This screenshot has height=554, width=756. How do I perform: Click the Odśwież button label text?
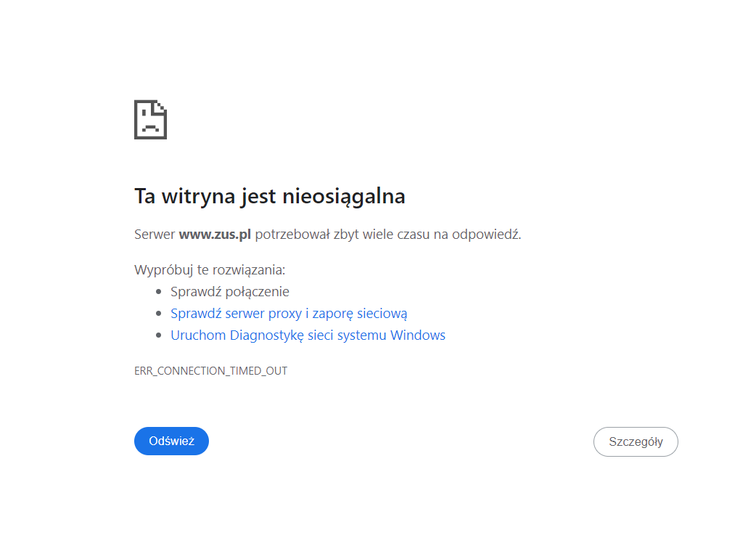171,441
